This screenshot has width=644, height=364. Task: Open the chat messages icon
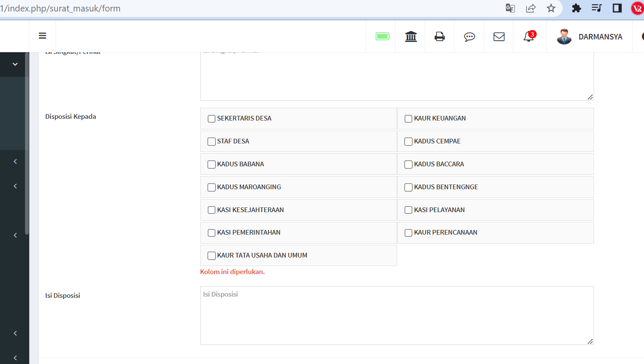tap(469, 37)
